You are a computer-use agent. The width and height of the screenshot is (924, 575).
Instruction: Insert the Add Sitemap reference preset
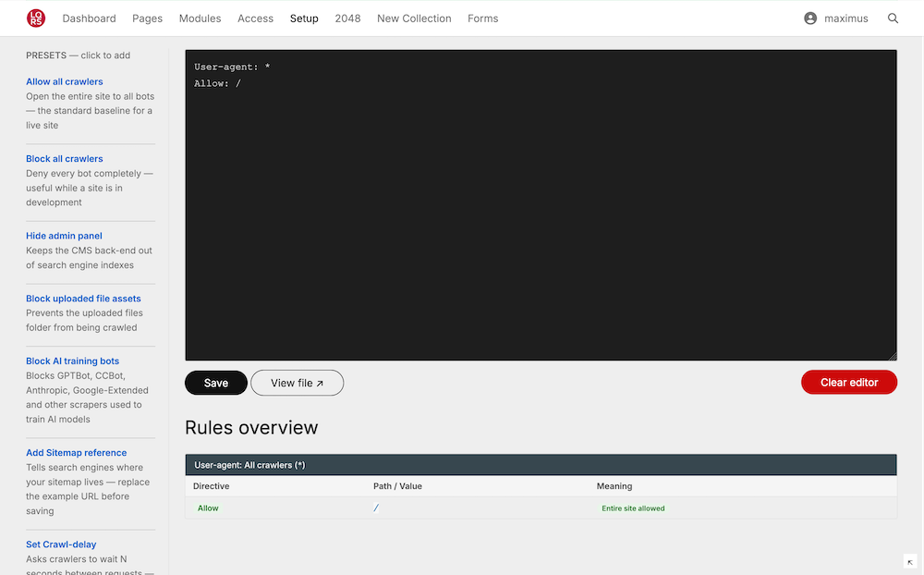pos(76,453)
